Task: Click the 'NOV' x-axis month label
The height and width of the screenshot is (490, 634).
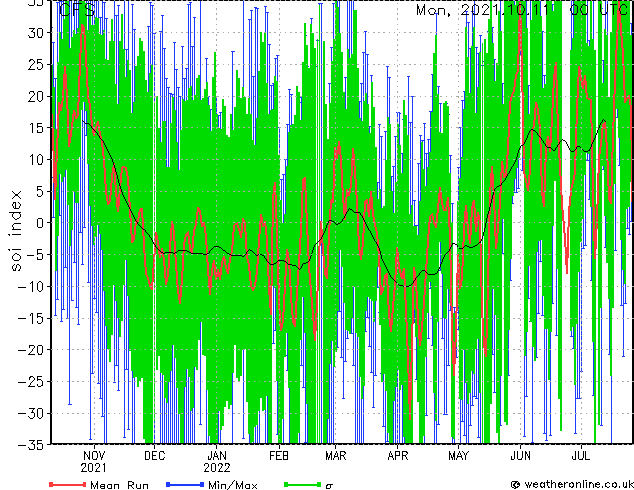Action: click(x=94, y=456)
